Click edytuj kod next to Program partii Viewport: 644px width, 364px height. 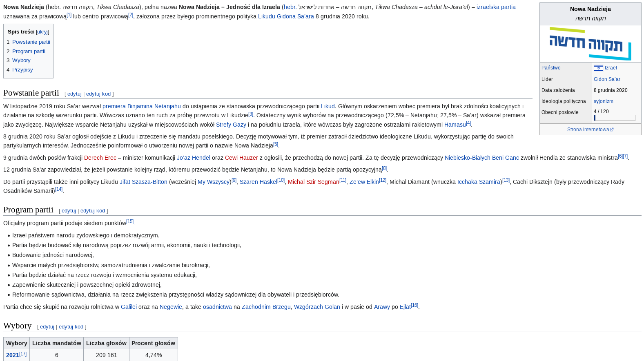[x=92, y=211]
